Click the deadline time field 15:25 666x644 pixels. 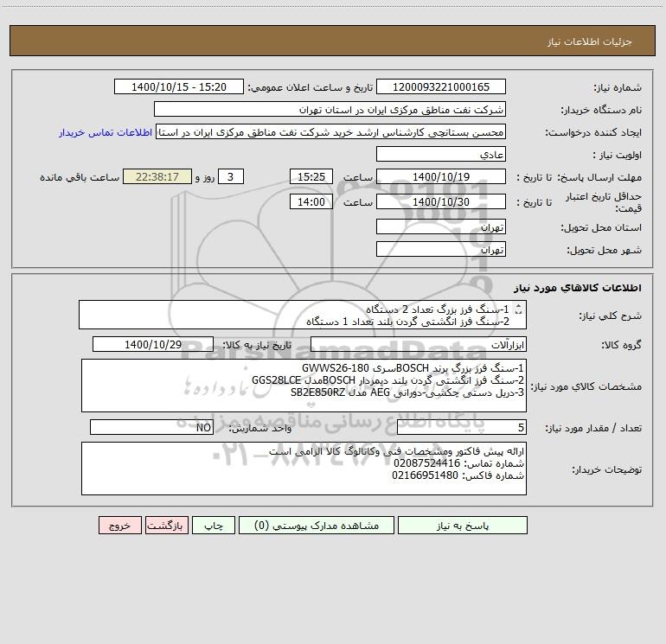pyautogui.click(x=311, y=176)
